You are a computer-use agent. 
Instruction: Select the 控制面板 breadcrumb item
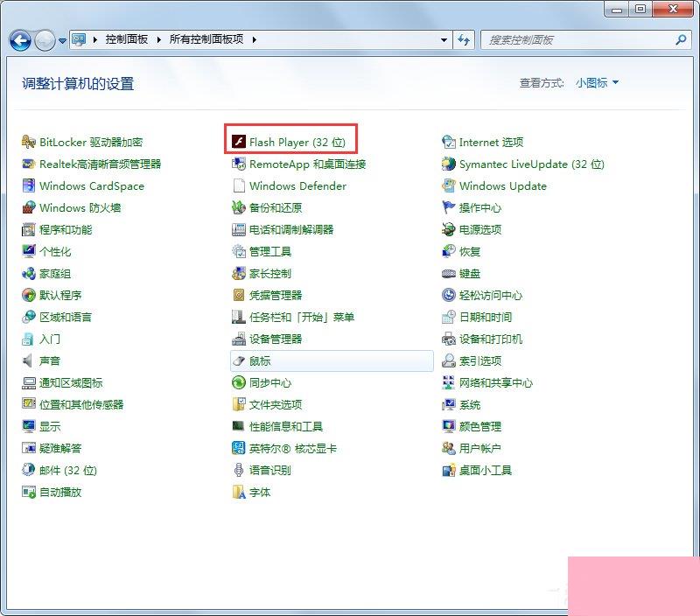(127, 39)
